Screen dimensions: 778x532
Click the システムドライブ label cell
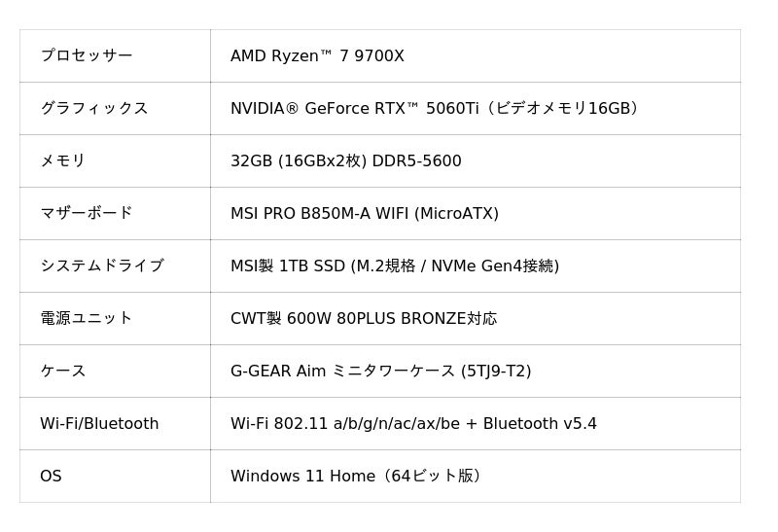click(x=102, y=266)
